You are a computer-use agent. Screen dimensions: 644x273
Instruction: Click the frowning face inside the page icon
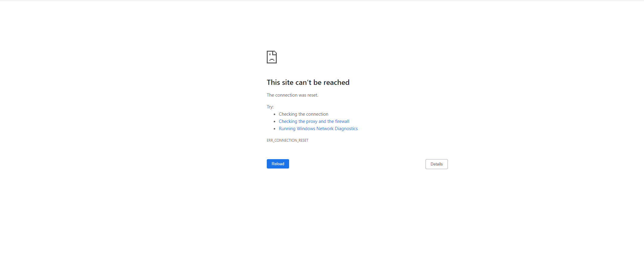point(272,58)
